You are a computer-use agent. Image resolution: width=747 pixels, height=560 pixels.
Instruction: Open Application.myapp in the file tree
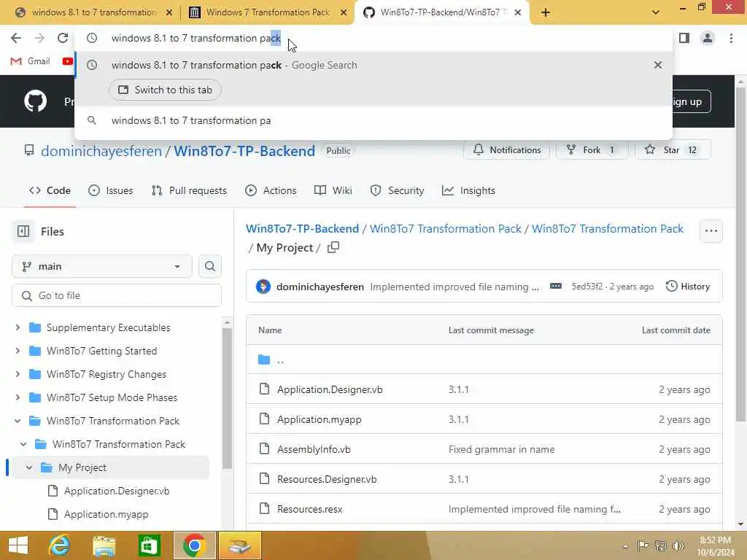tap(107, 514)
